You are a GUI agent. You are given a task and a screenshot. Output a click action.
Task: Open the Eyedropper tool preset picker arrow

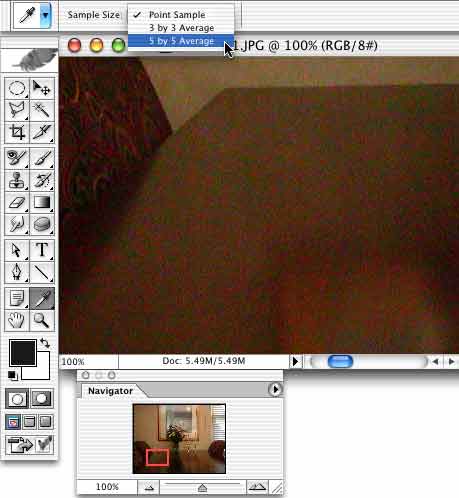45,15
